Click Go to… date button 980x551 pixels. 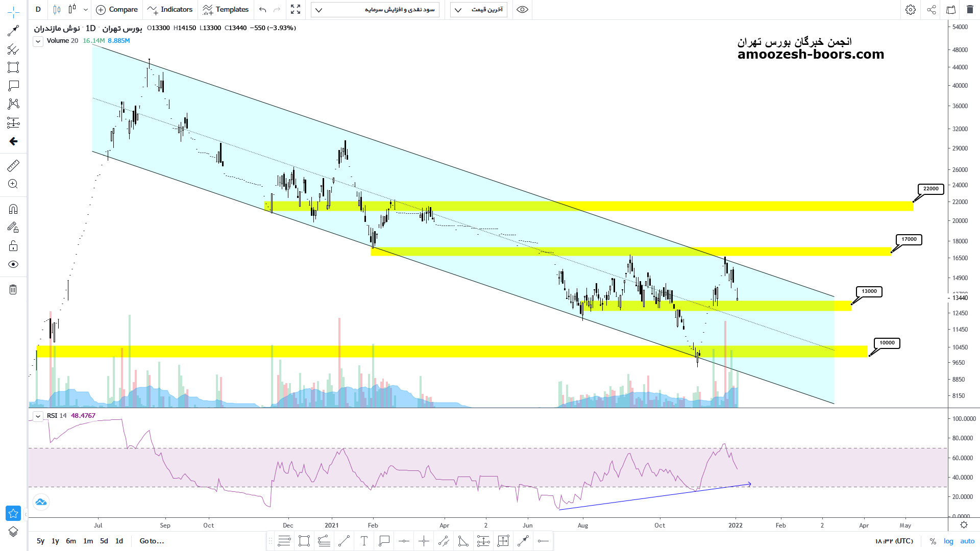pos(152,541)
